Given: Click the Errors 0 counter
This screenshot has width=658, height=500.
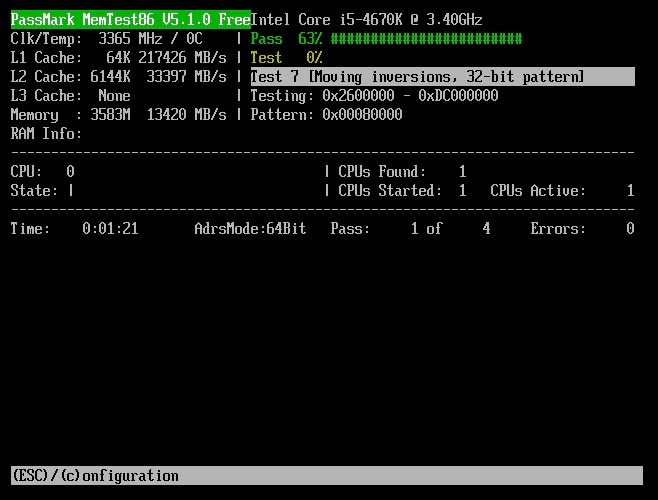Looking at the screenshot, I should pyautogui.click(x=582, y=229).
